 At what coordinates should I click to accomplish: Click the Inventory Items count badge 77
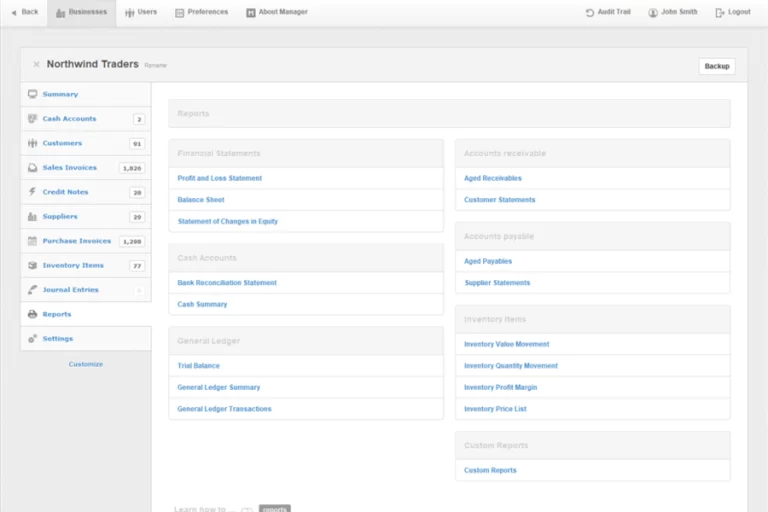(137, 266)
